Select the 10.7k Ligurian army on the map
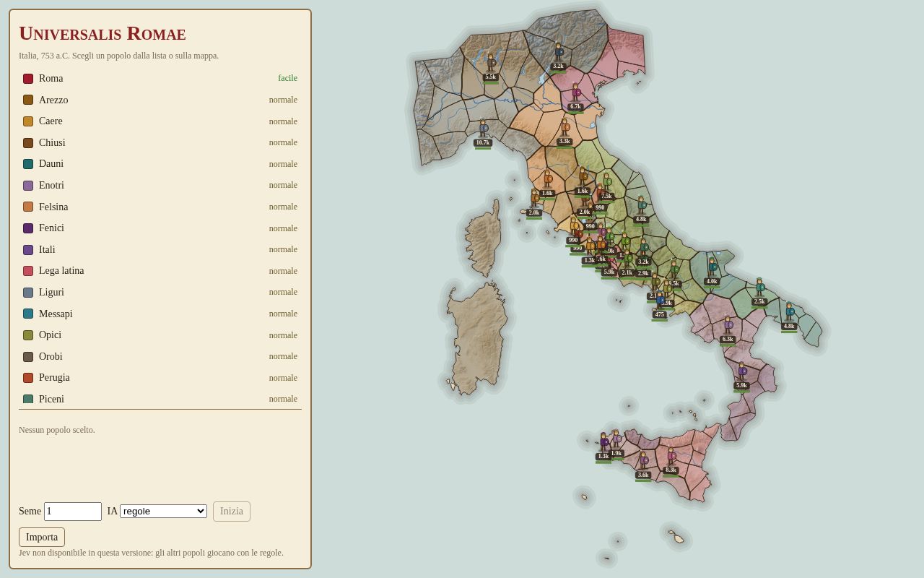 pyautogui.click(x=483, y=133)
